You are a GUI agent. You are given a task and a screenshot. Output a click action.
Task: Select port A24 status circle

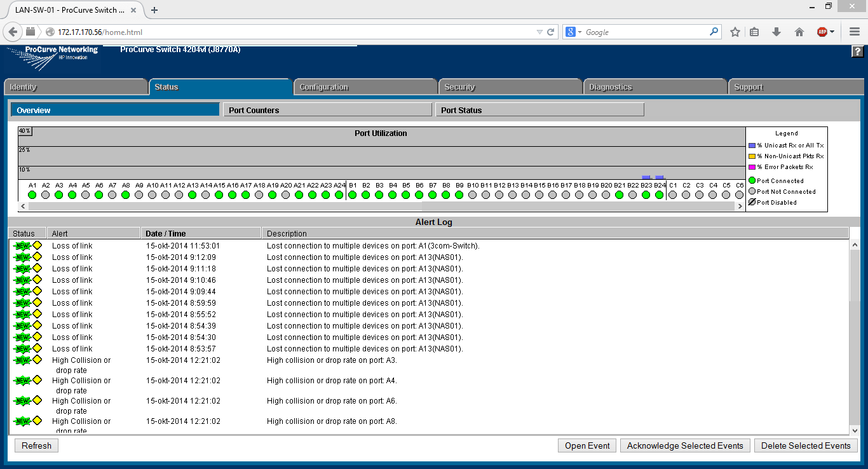[339, 195]
